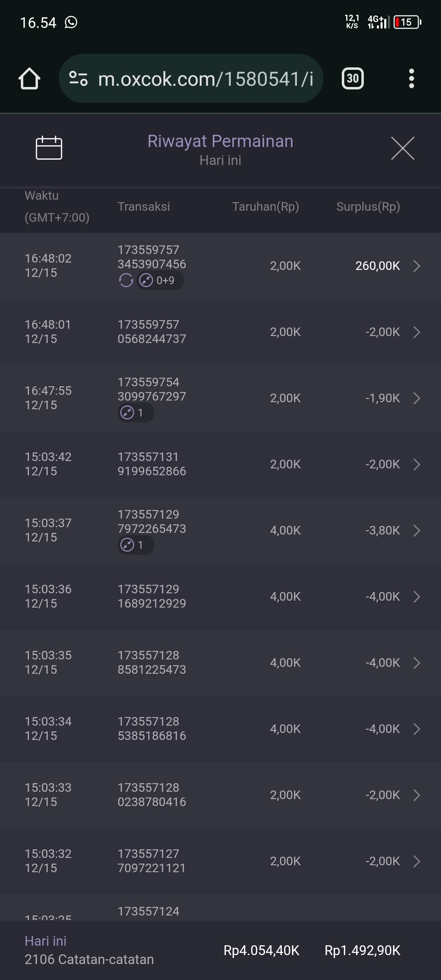
Task: Tap the browser home icon
Action: [29, 78]
